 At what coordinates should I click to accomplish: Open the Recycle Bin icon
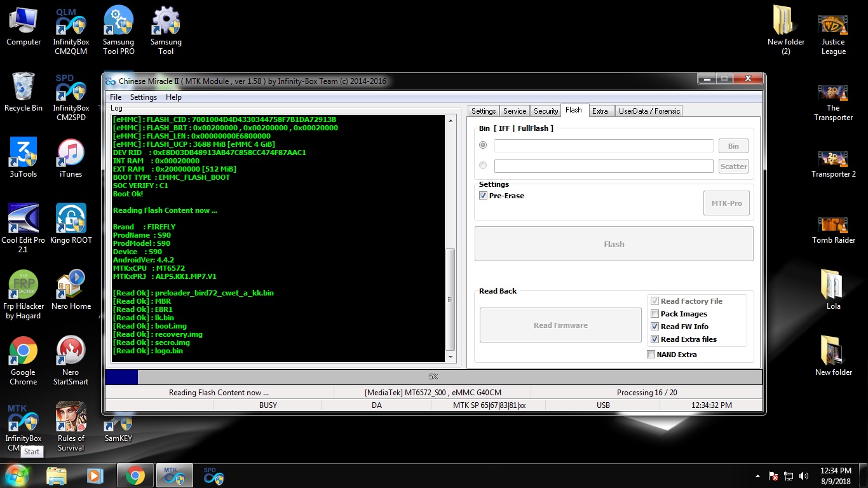point(24,92)
